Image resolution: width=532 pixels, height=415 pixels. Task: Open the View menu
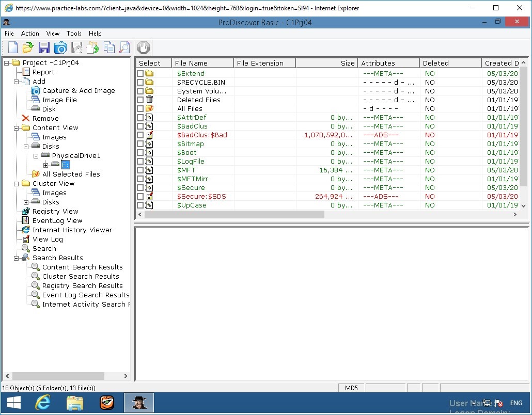point(53,33)
